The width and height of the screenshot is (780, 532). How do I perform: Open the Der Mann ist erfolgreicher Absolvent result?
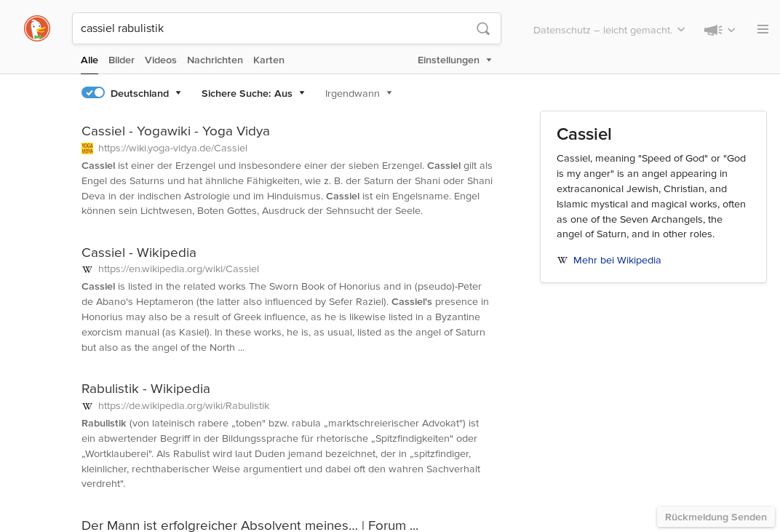coord(250,525)
